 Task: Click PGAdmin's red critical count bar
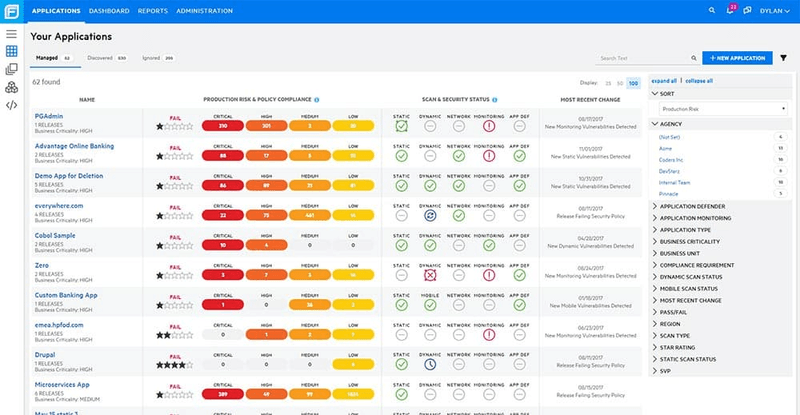223,126
